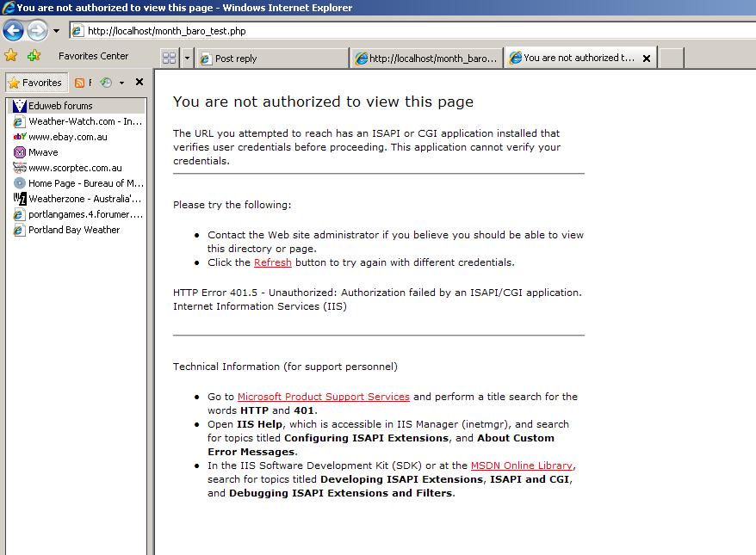Screen dimensions: 756x555
Task: Expand the Tab List dropdown arrow
Action: click(x=187, y=59)
